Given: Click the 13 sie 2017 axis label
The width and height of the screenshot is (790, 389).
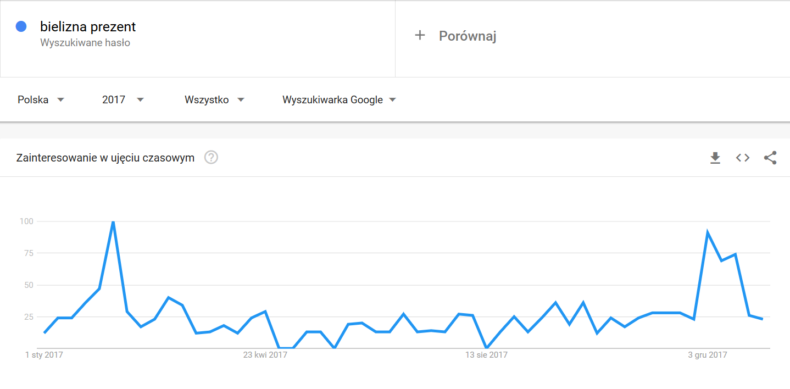Looking at the screenshot, I should [486, 355].
